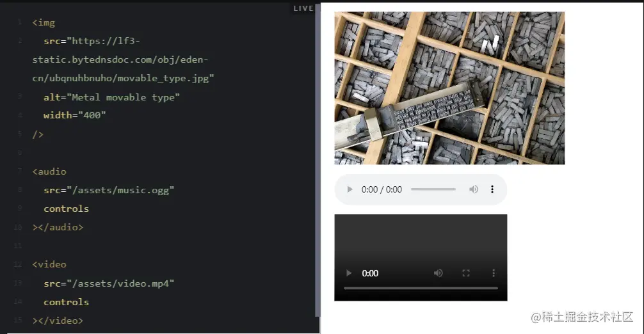
Task: Click the audio time display 0:00 / 0:00
Action: click(382, 189)
